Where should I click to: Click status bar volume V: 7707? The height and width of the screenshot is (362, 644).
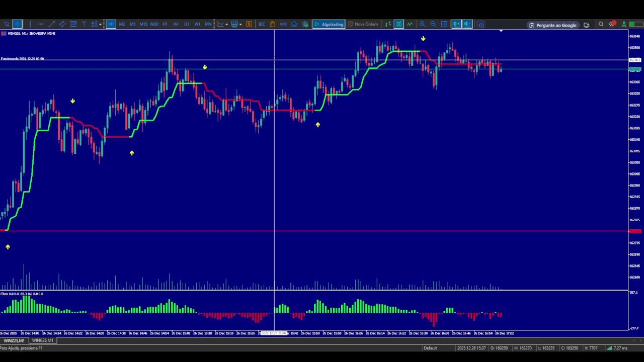coord(591,348)
